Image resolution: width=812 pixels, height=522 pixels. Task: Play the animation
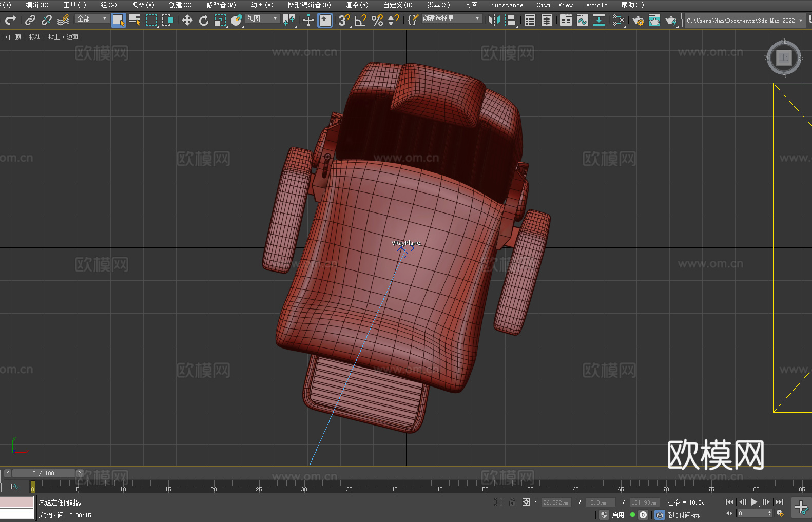[x=755, y=502]
